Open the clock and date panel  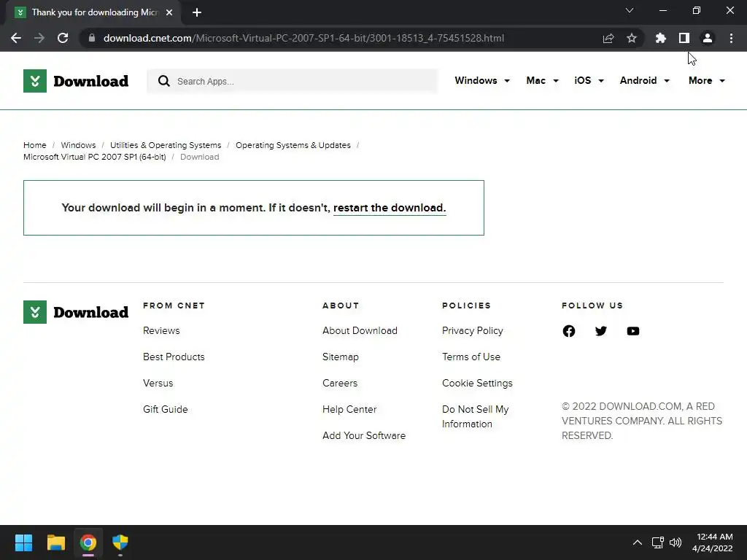tap(712, 542)
